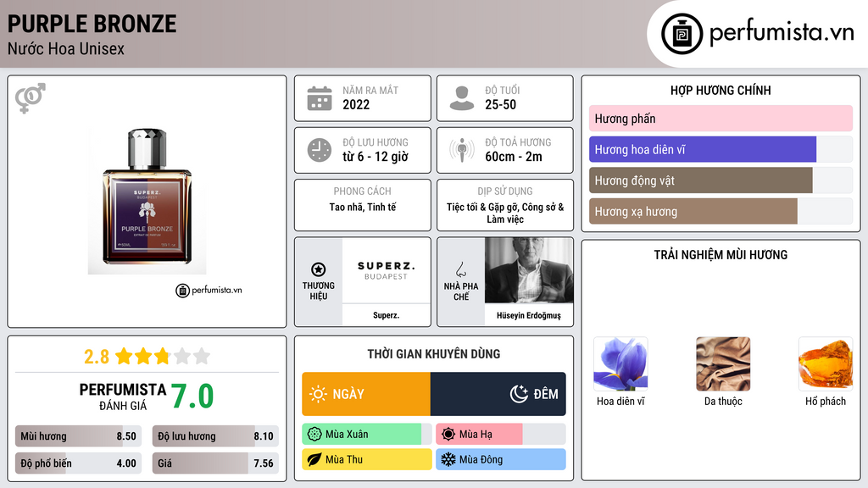868x488 pixels.
Task: Click the calendar icon beside Năm ra mắt
Action: point(320,98)
